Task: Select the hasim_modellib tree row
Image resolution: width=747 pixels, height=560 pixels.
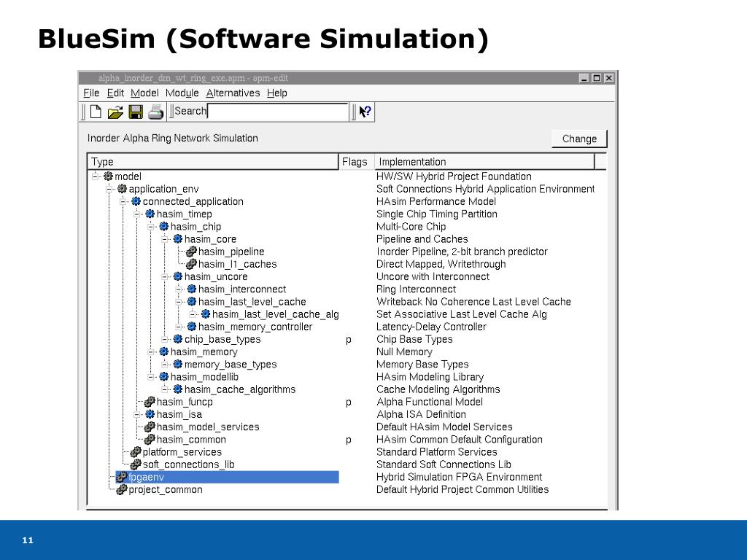Action: point(204,377)
